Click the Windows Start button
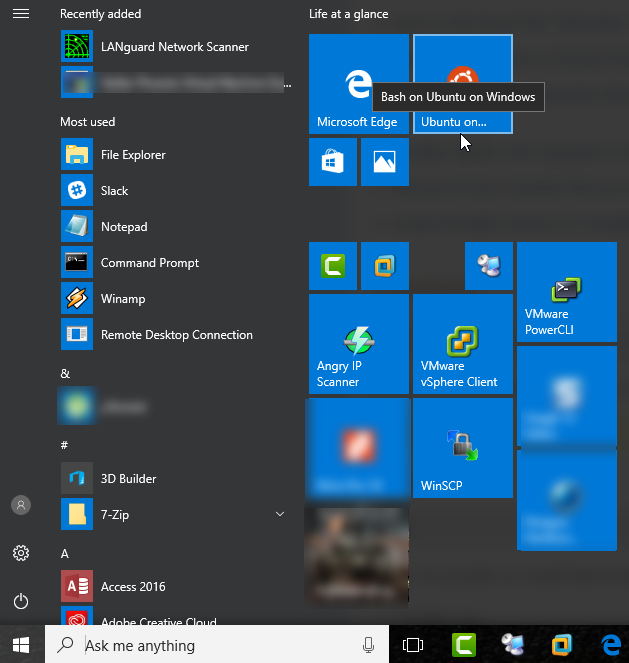629x663 pixels. click(x=21, y=645)
